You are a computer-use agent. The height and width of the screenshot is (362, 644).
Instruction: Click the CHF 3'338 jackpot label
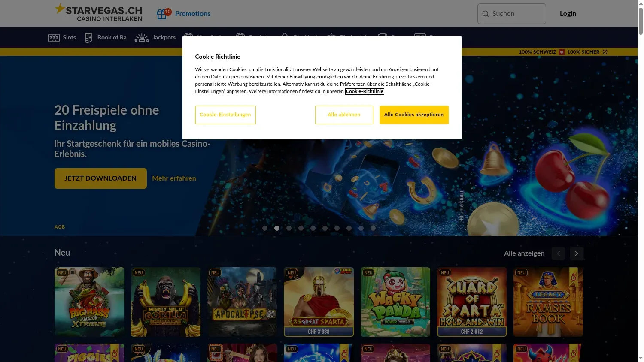tap(319, 332)
